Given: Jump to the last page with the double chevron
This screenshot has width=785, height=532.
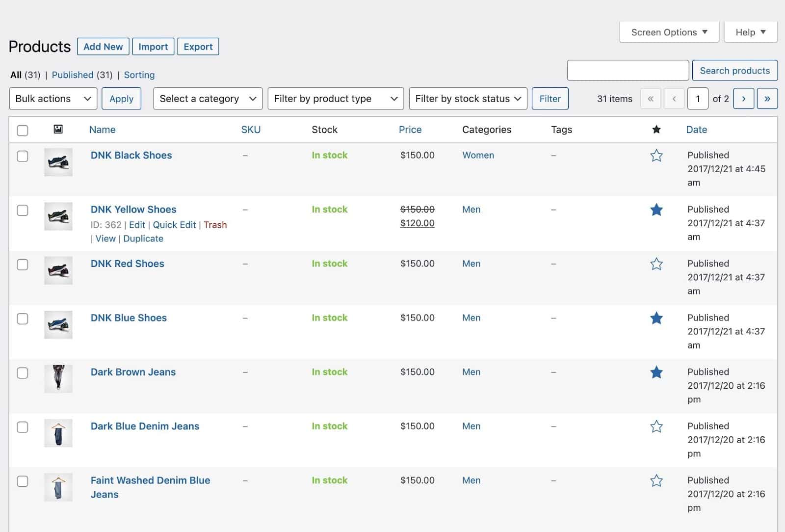Looking at the screenshot, I should (x=767, y=99).
